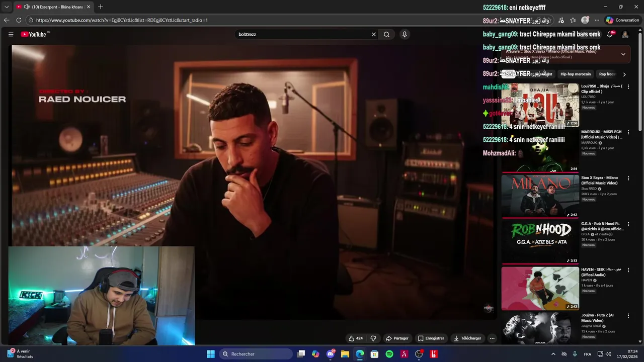This screenshot has height=362, width=644.
Task: Open the Edge profile avatar
Action: coord(585,20)
